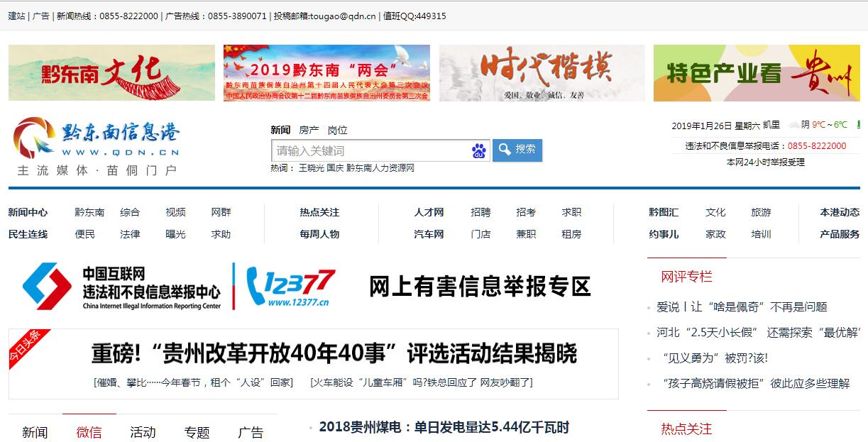Open 新闻中心 in navigation menu

28,212
